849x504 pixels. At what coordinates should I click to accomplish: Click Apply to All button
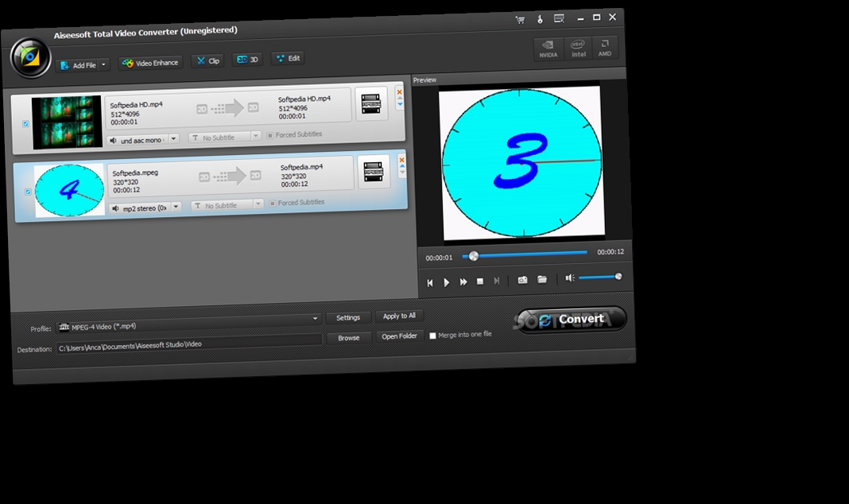pos(399,316)
